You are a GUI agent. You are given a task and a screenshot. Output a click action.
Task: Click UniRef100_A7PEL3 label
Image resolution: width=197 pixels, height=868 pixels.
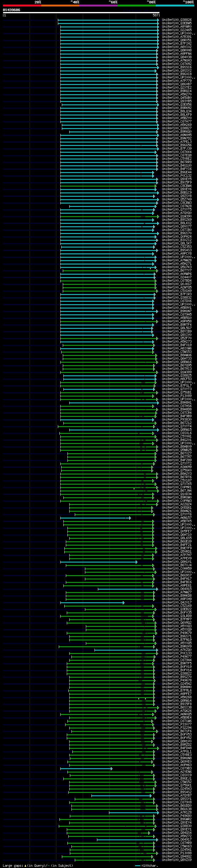[177, 142]
